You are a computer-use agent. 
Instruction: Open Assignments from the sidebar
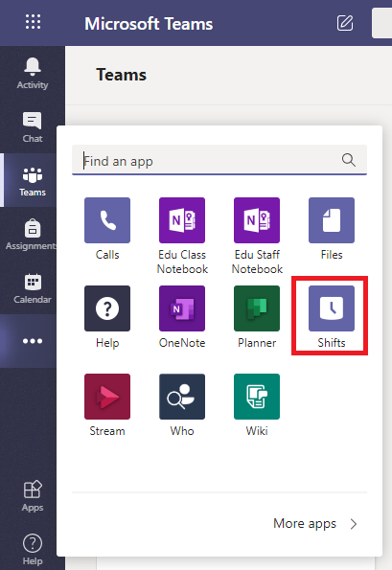pos(33,234)
